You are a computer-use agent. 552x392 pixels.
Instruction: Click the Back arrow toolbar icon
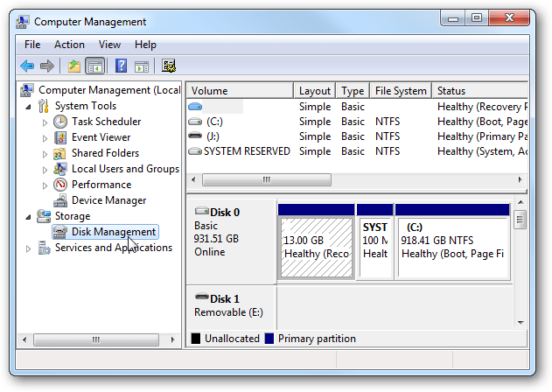point(27,66)
